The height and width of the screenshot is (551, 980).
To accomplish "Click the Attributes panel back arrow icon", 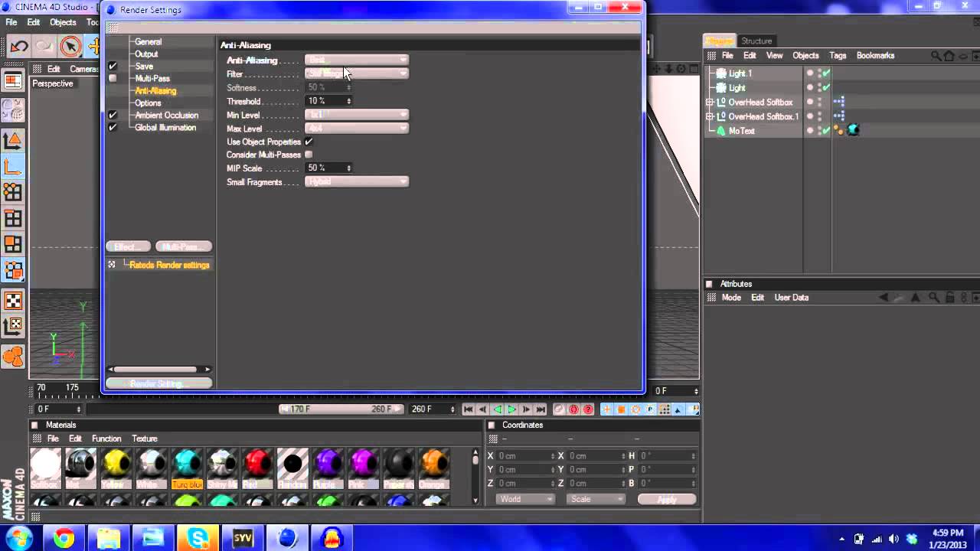I will pos(884,298).
